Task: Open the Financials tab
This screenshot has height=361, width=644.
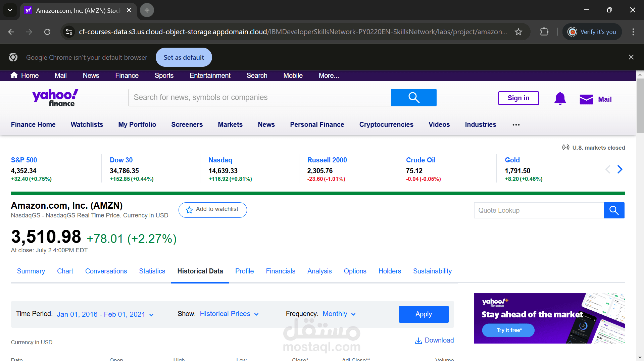Action: point(281,271)
